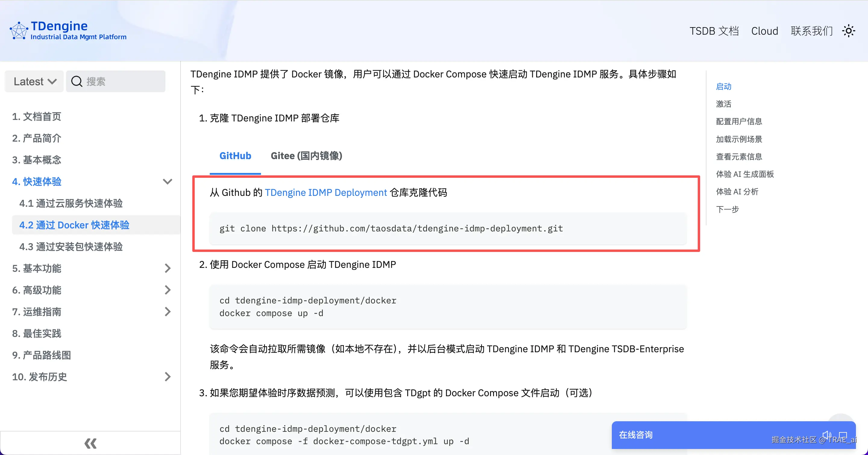Select the GitHub tab
This screenshot has width=868, height=455.
coord(235,156)
